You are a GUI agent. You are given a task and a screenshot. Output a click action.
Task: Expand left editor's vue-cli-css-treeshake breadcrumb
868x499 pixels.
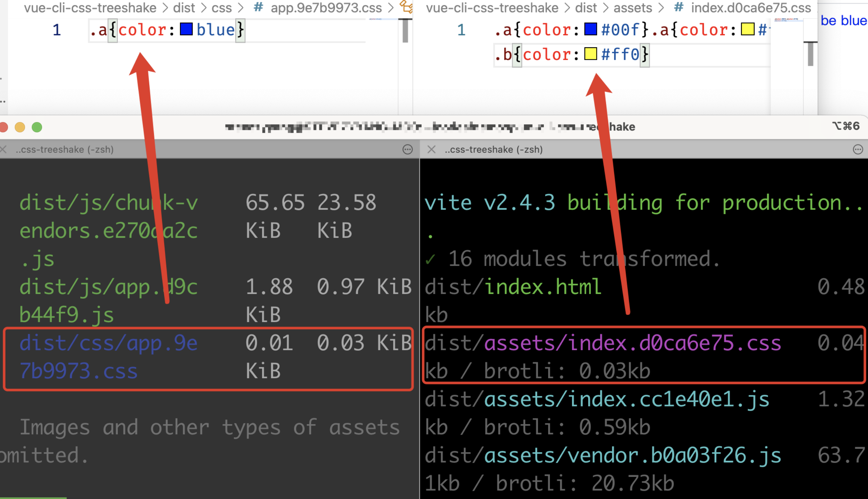click(x=90, y=8)
